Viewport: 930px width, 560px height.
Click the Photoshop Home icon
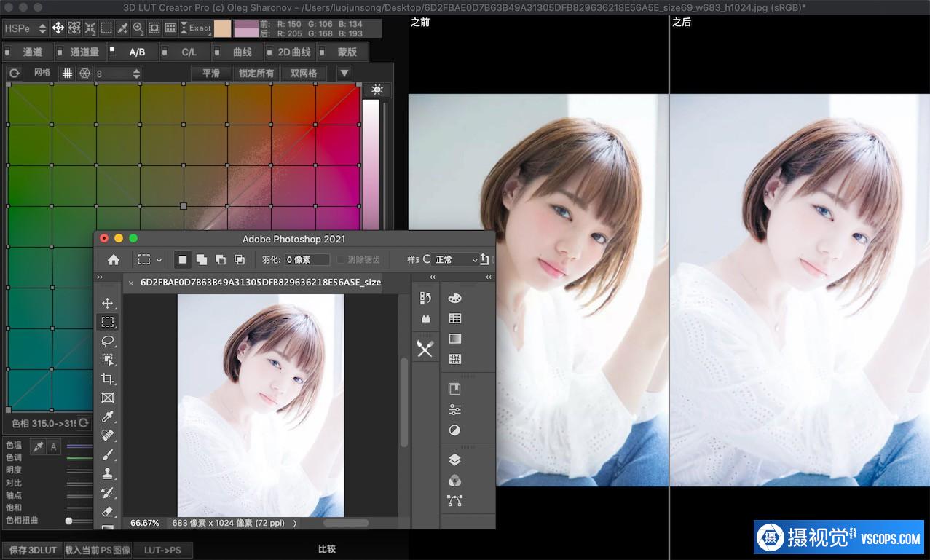114,259
